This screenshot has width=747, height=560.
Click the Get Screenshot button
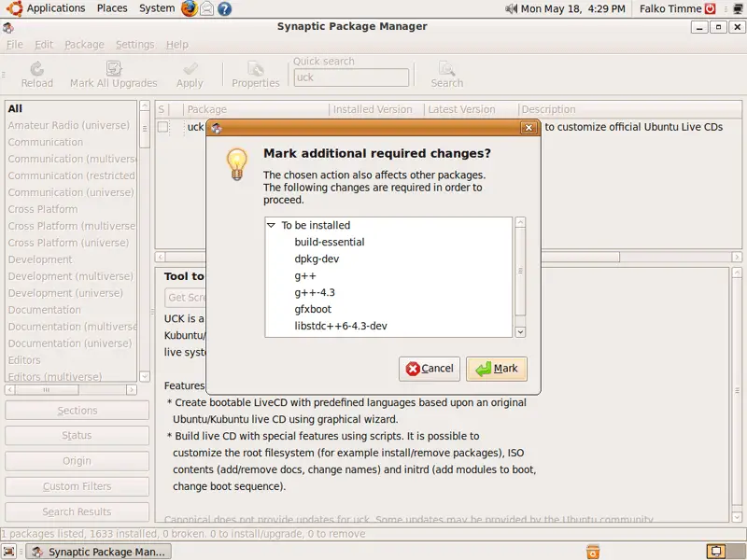pos(185,298)
